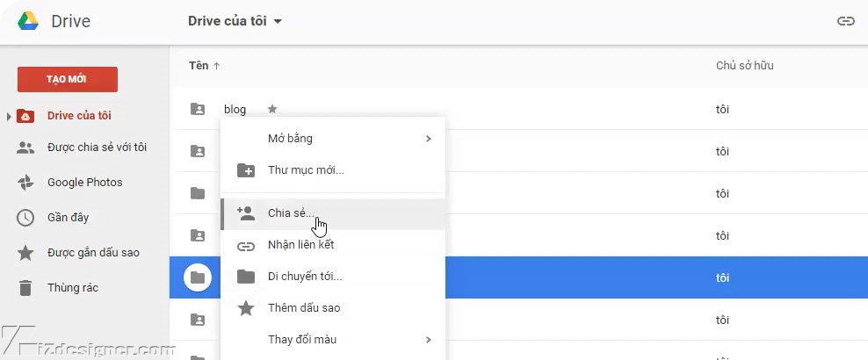This screenshot has height=360, width=868.
Task: Open Được chia sẻ với tôi section
Action: [97, 148]
